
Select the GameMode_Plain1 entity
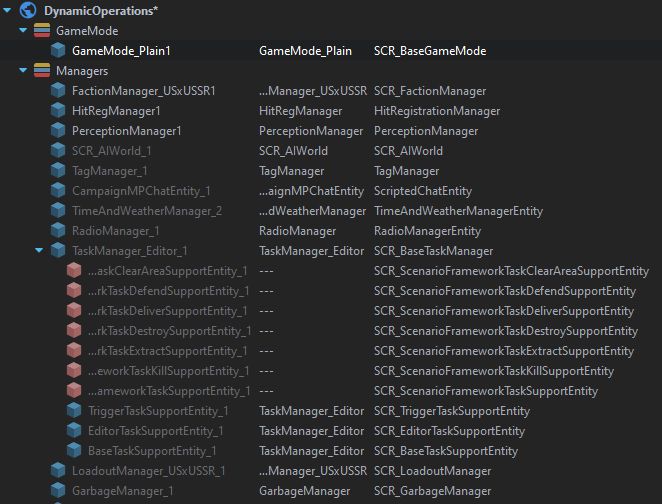click(x=121, y=51)
